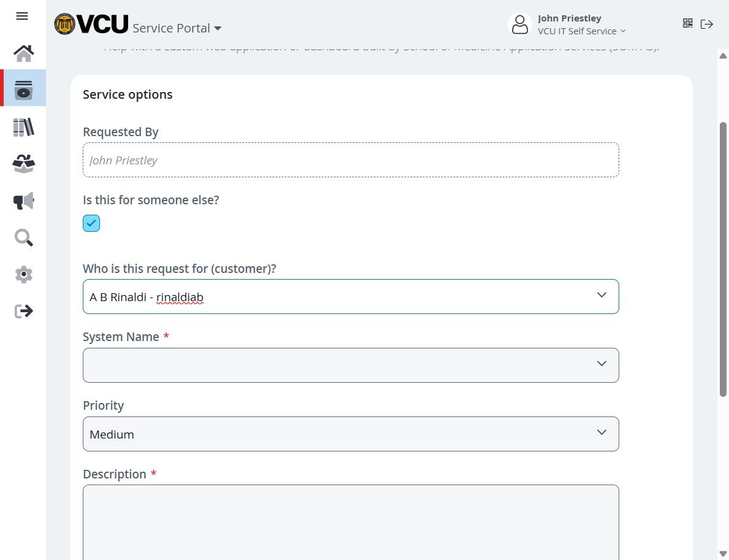Uncheck 'Is this for someone else?' checkbox

pyautogui.click(x=91, y=223)
